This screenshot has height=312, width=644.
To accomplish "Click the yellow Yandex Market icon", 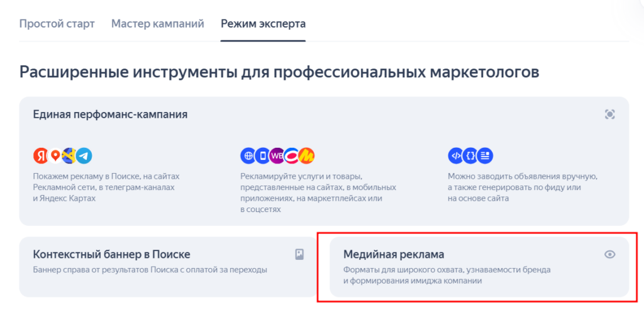I will (306, 155).
